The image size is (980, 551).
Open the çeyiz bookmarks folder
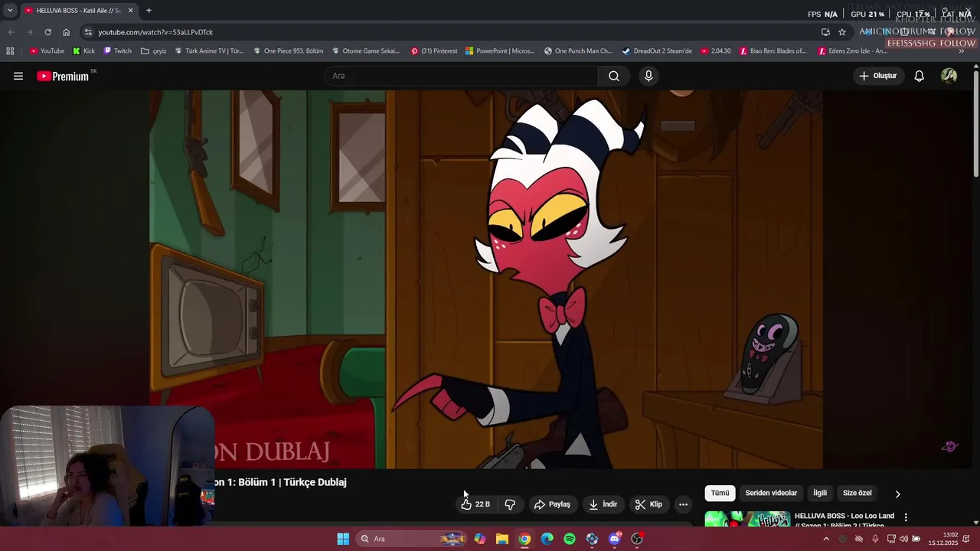[154, 51]
